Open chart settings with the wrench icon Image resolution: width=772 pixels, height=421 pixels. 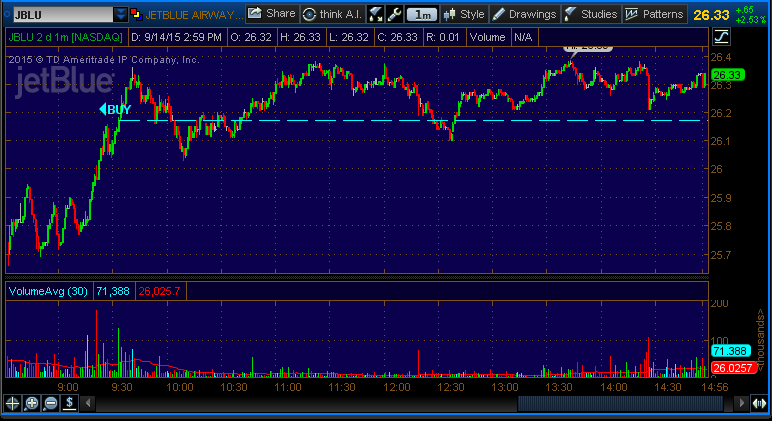pos(395,14)
